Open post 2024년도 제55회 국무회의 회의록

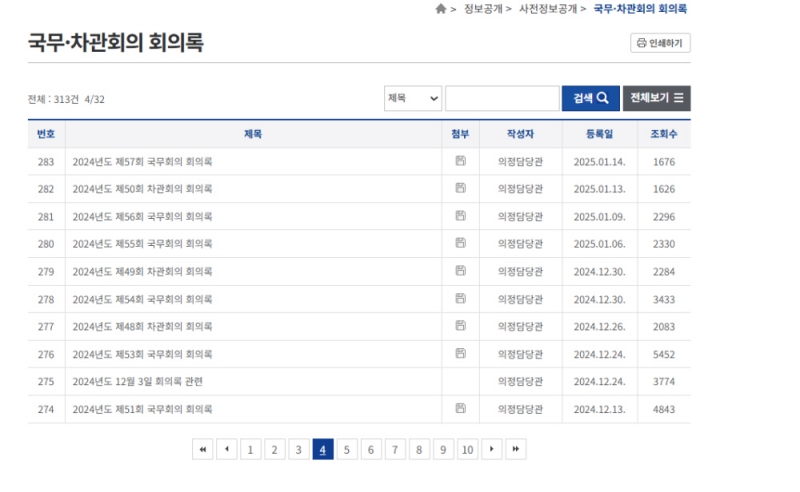pyautogui.click(x=142, y=244)
